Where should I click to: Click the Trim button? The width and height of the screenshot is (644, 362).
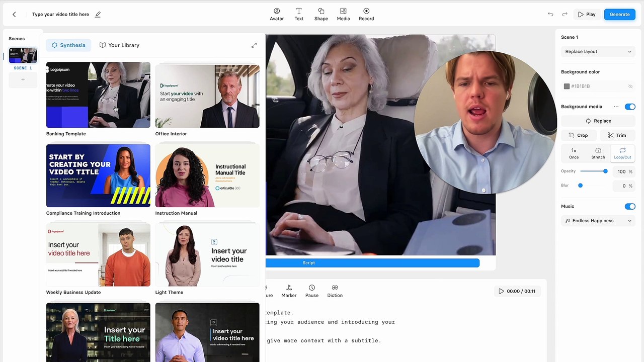(617, 135)
